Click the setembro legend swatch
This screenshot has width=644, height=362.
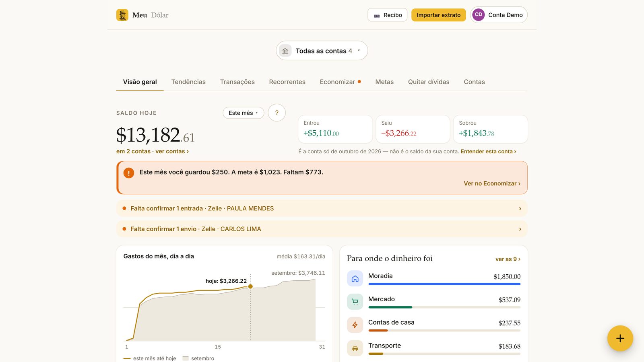[186, 358]
